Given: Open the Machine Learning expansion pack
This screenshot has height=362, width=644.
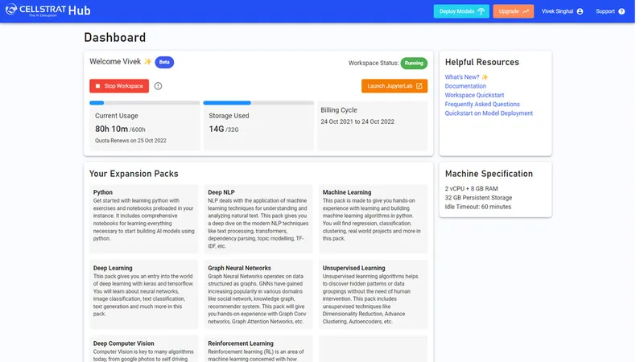Looking at the screenshot, I should [373, 218].
